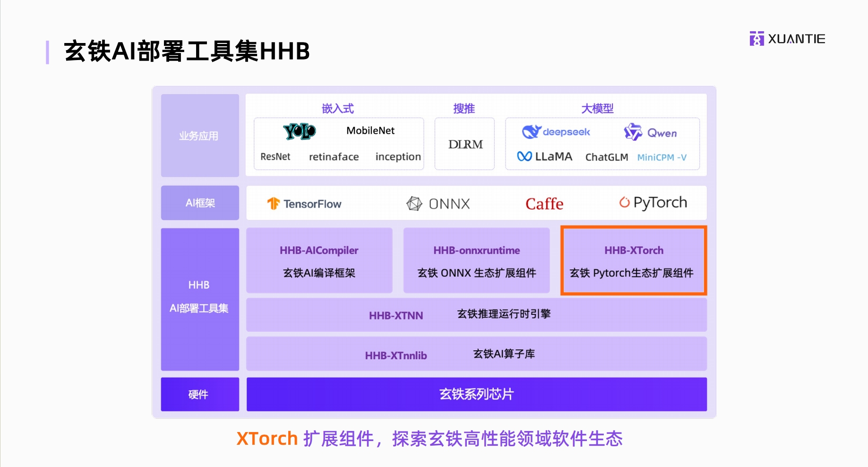
Task: Click the LLaMA wordmark
Action: [553, 156]
